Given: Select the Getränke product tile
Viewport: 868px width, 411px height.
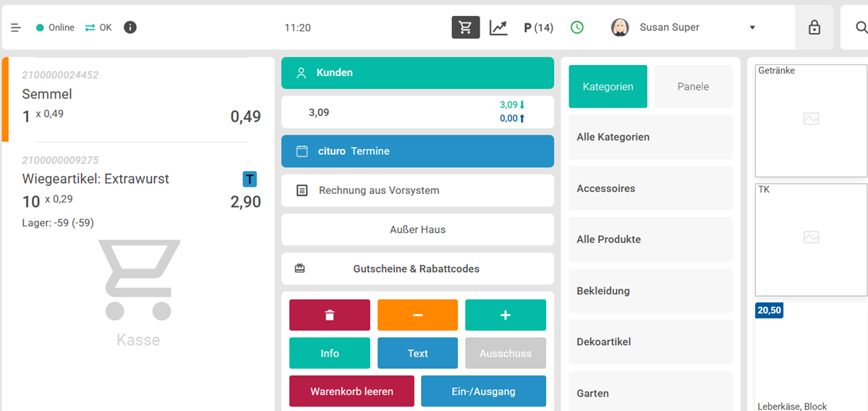Looking at the screenshot, I should [x=811, y=120].
